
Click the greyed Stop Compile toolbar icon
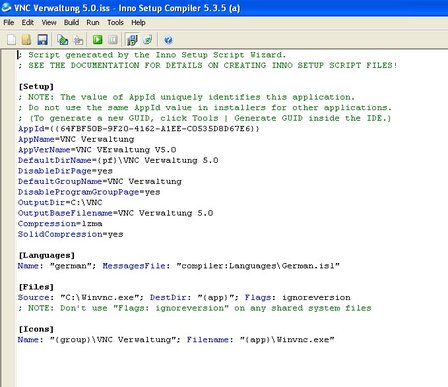pos(78,40)
